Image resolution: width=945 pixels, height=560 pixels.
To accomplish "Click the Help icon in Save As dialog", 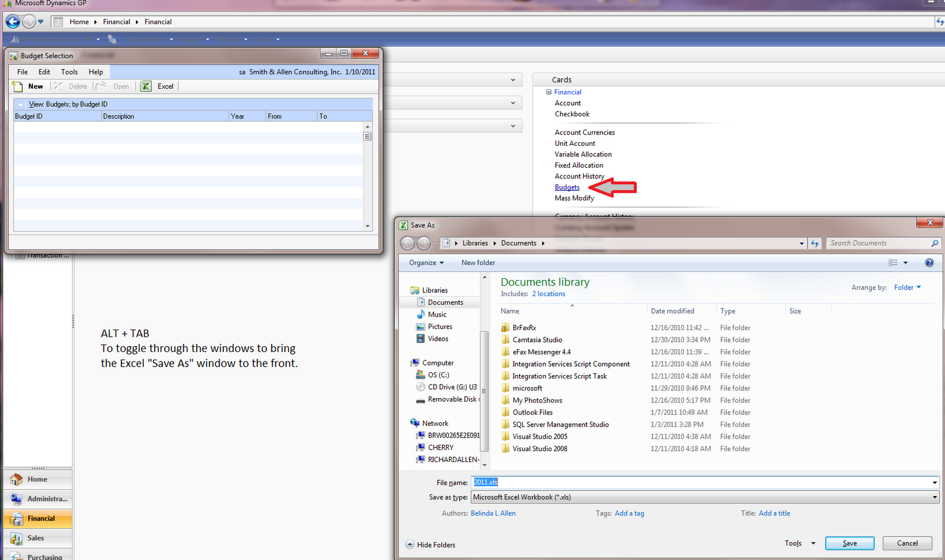I will coord(929,263).
